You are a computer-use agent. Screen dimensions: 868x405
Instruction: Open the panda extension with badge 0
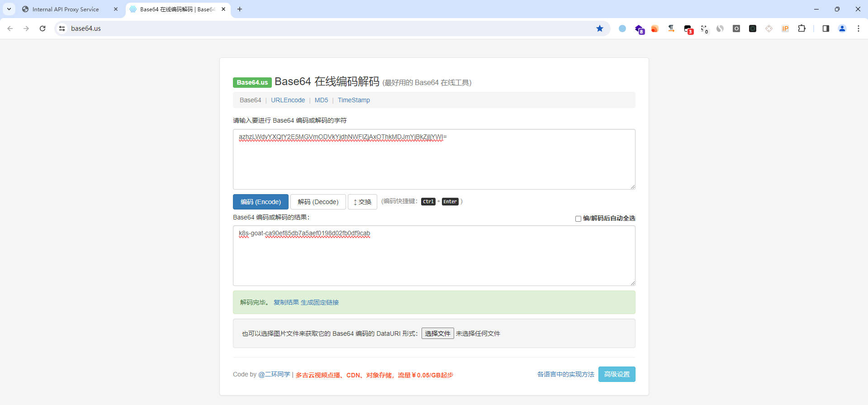(704, 29)
